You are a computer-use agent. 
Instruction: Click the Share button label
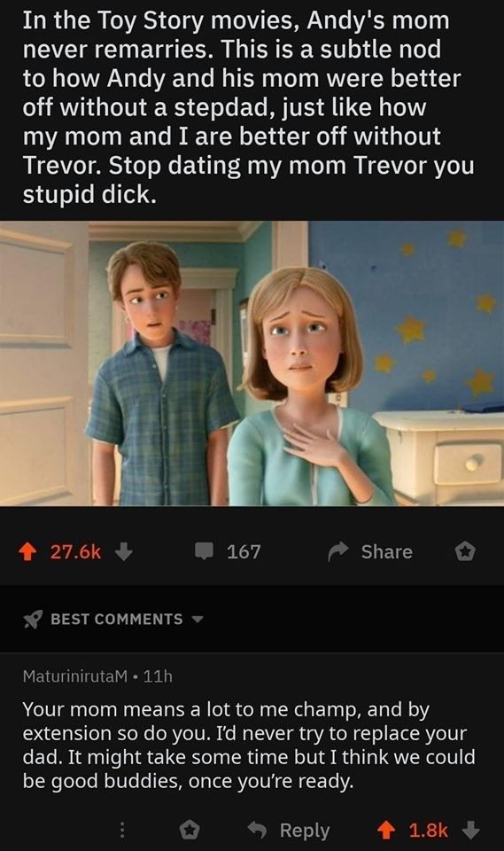click(387, 551)
